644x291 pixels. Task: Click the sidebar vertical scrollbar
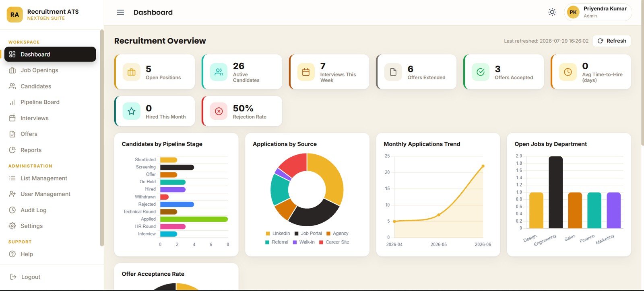102,138
